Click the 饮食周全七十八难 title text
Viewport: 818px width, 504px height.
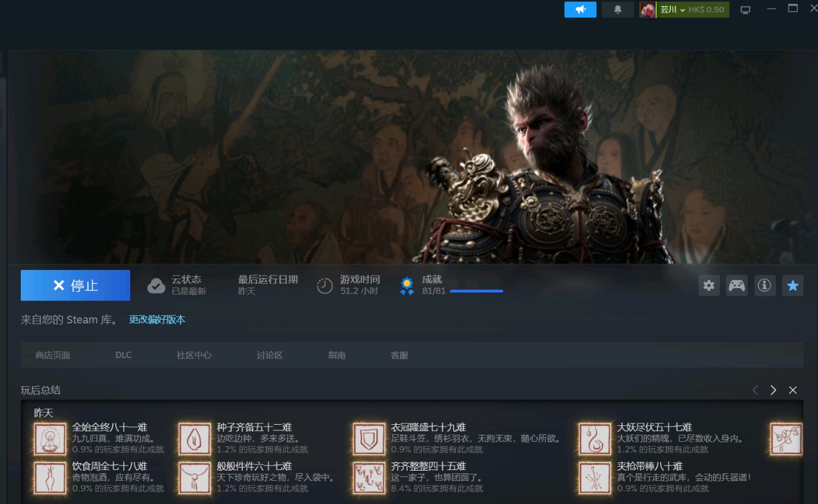click(x=109, y=466)
